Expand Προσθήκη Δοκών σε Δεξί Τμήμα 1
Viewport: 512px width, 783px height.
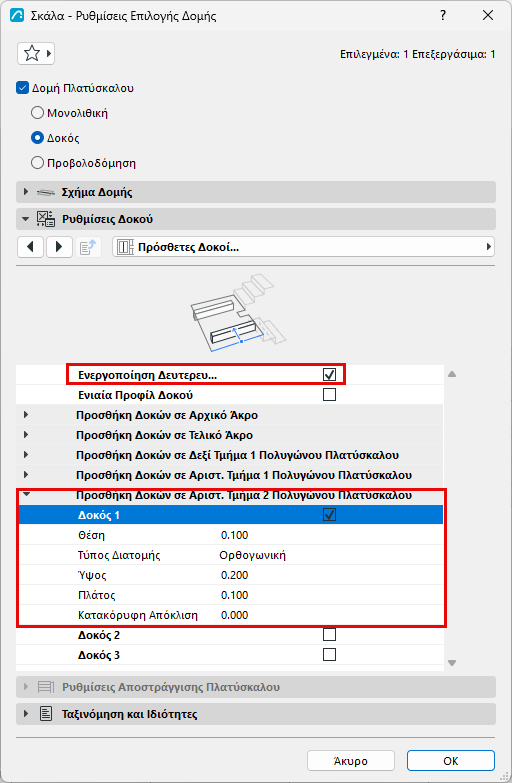(x=25, y=454)
